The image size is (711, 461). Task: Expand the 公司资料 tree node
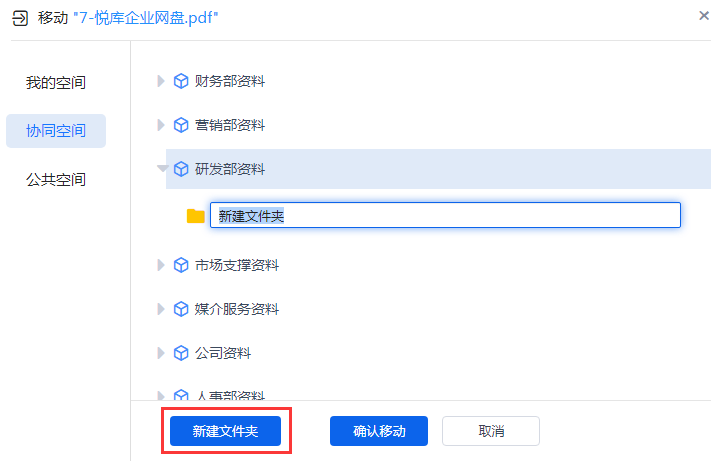coord(161,353)
